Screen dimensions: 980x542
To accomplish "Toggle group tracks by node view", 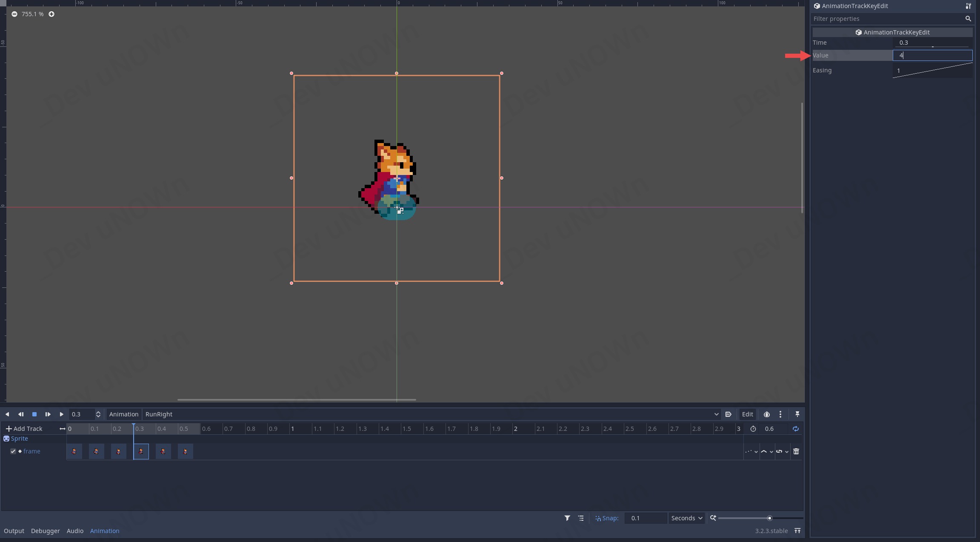I will pyautogui.click(x=581, y=518).
